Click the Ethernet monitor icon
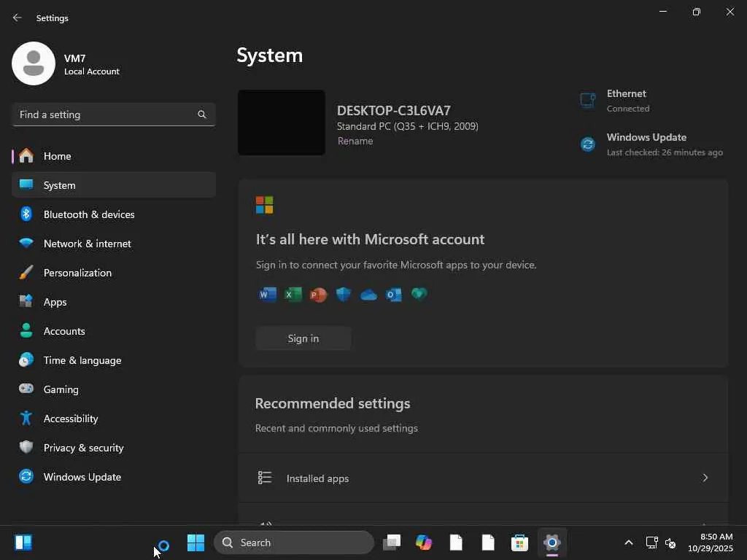The height and width of the screenshot is (560, 747). pyautogui.click(x=588, y=101)
